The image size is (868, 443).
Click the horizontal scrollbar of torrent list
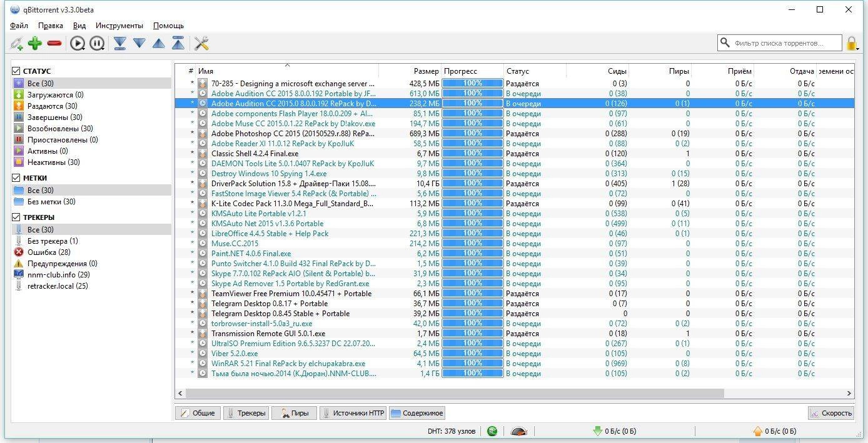point(455,394)
